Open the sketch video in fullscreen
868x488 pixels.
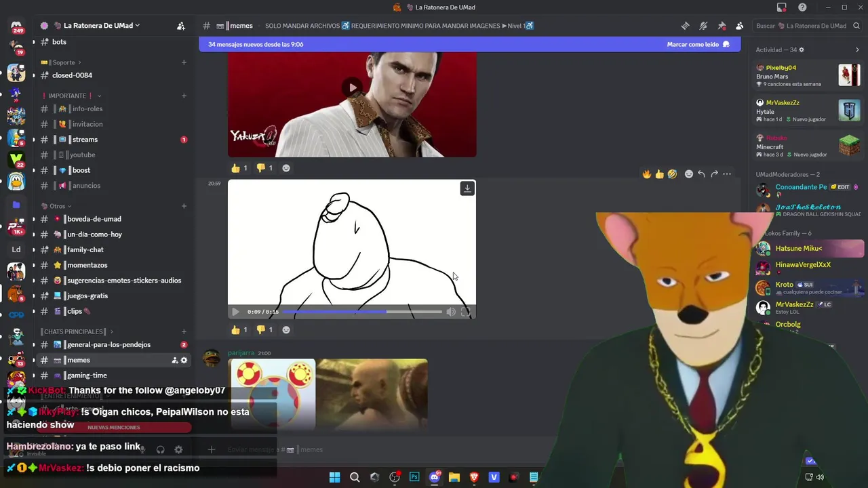click(x=466, y=312)
